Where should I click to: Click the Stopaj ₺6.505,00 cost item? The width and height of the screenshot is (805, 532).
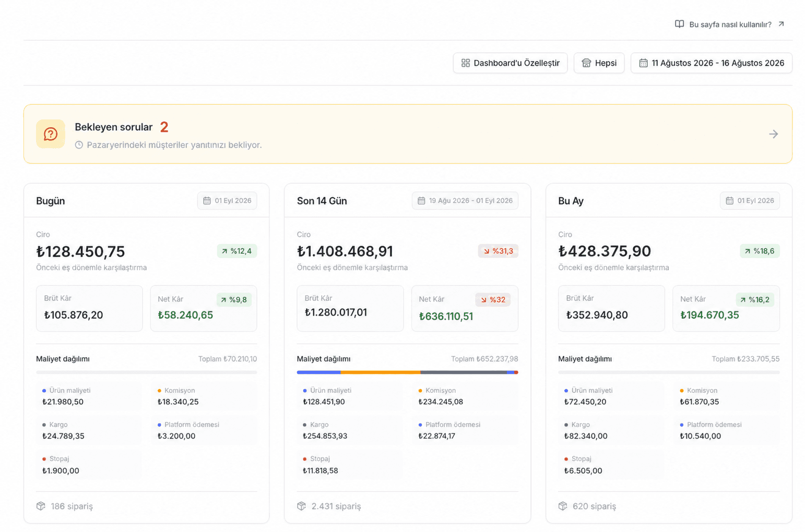(x=611, y=465)
